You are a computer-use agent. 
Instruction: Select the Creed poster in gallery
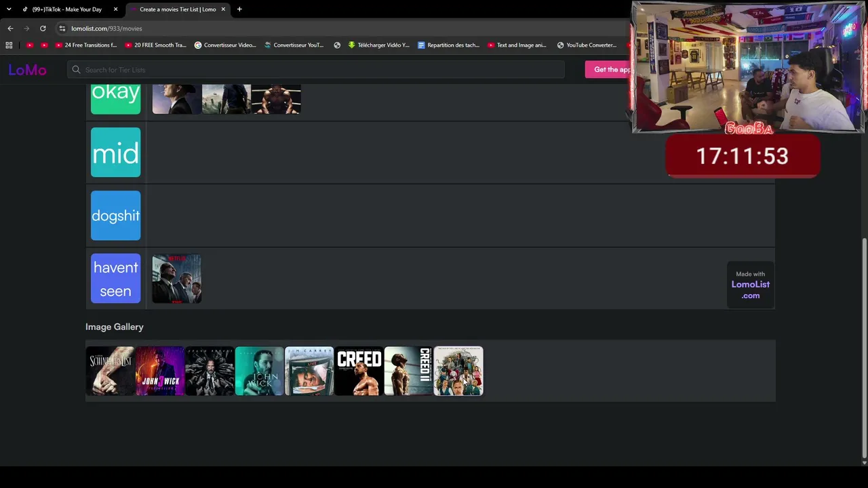click(x=359, y=371)
